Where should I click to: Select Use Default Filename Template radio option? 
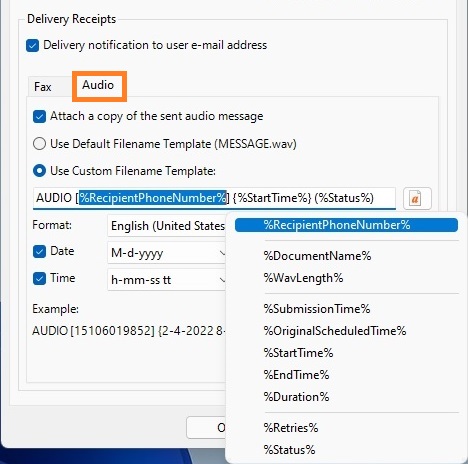pos(39,144)
